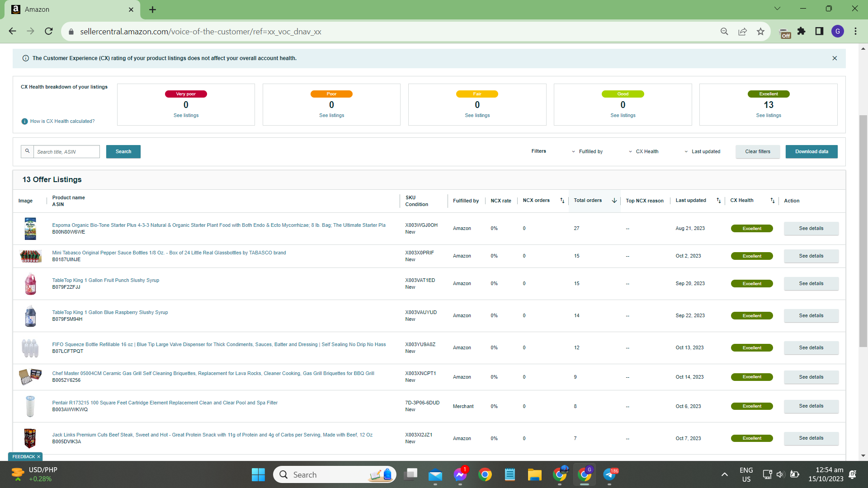This screenshot has width=868, height=488.
Task: See listings under Poor
Action: click(331, 116)
